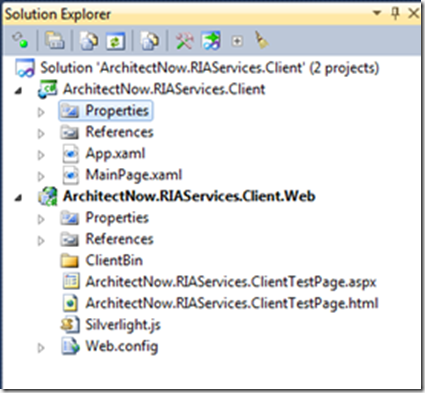The height and width of the screenshot is (393, 425).
Task: Click the solution icon beside the solution name
Action: tap(25, 68)
